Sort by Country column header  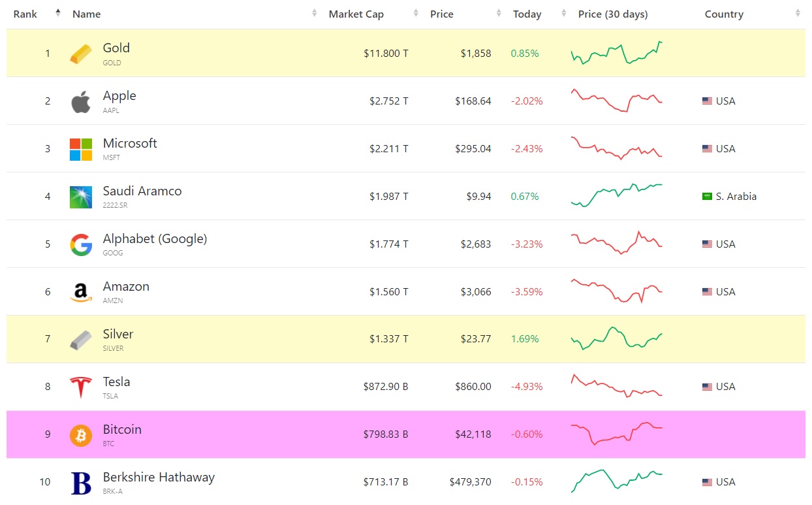[x=724, y=14]
